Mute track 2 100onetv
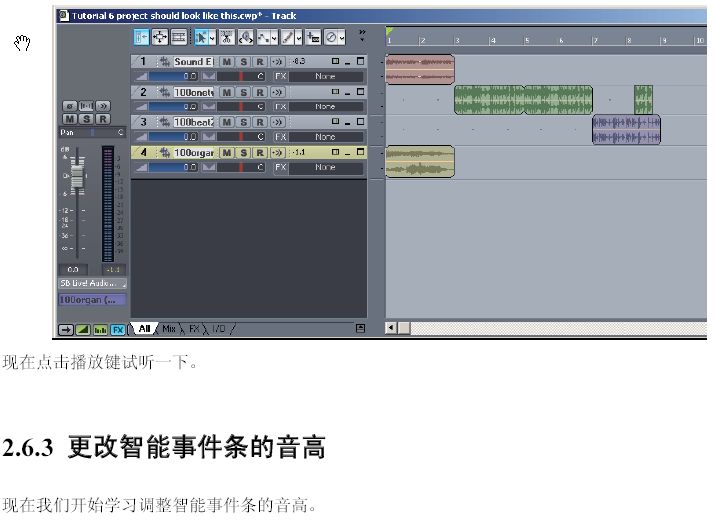Viewport: 714px width, 521px height. [227, 92]
